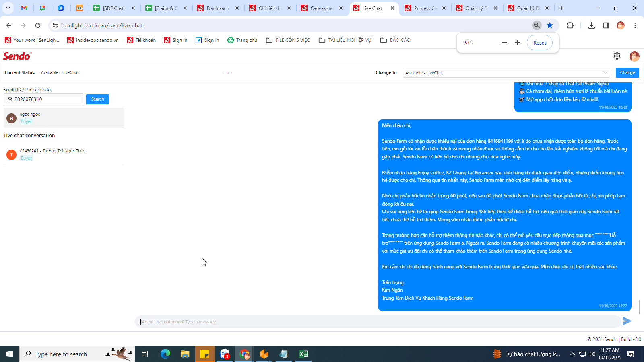Click the bookmark star icon
Viewport: 644px width, 362px height.
coord(550,25)
